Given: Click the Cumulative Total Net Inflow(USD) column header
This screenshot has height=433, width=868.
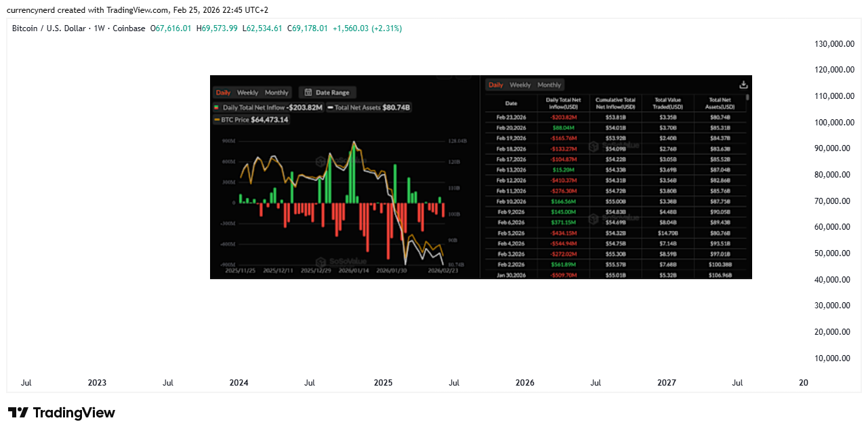Looking at the screenshot, I should tap(615, 103).
